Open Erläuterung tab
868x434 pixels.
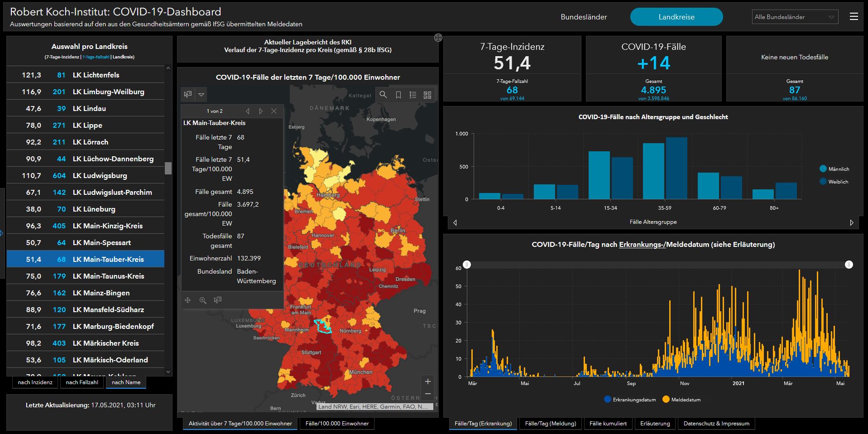[x=655, y=424]
